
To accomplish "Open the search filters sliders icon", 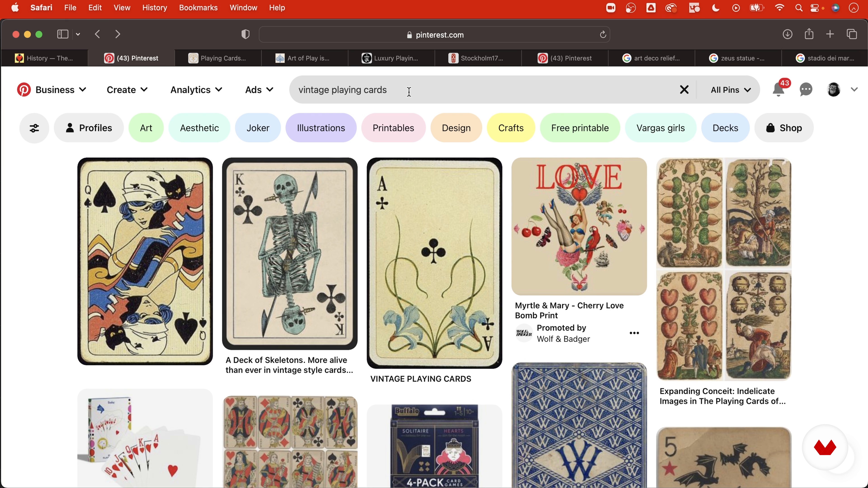I will 34,128.
